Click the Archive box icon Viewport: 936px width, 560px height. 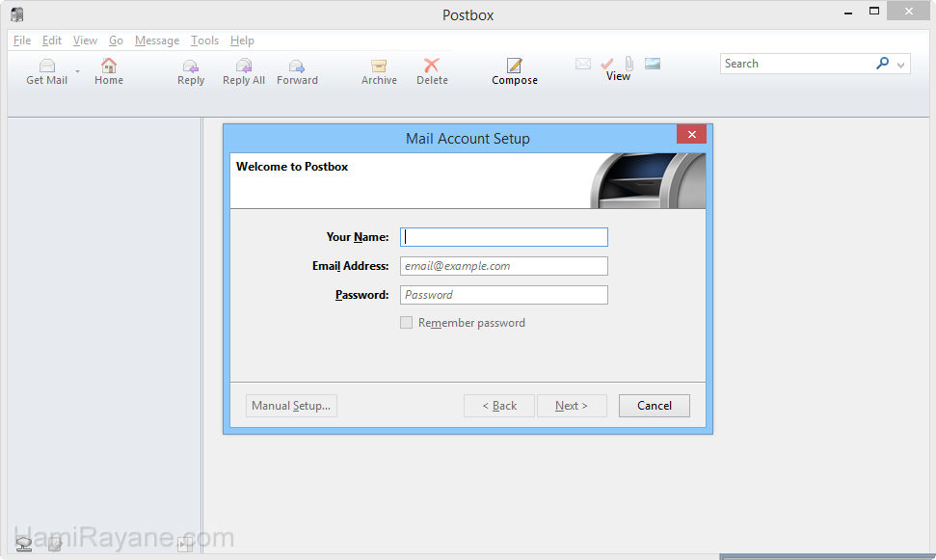pyautogui.click(x=379, y=66)
